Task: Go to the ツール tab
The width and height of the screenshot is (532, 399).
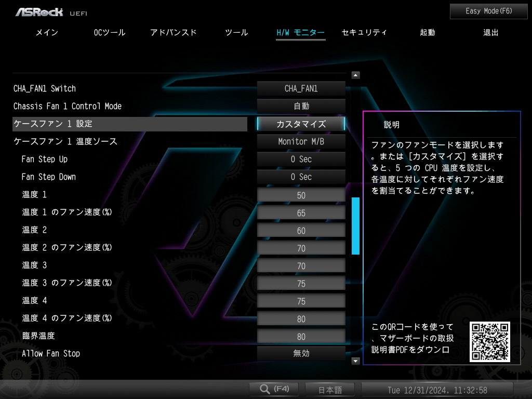Action: click(236, 33)
